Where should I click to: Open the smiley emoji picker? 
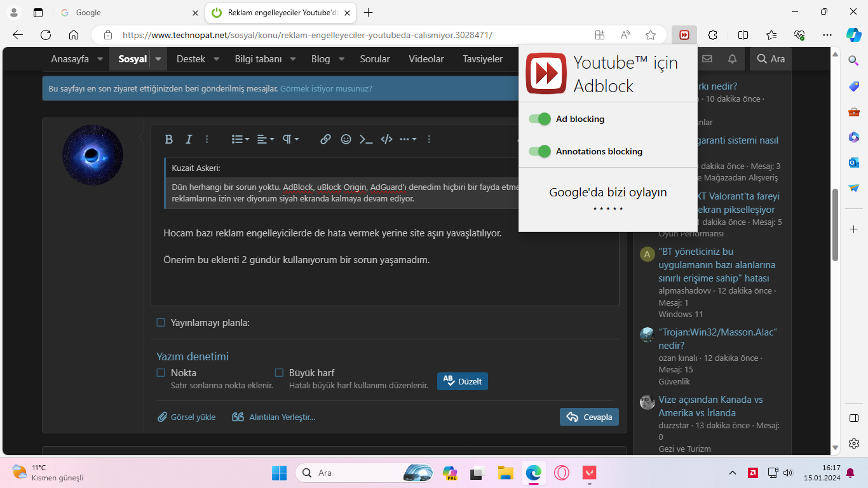tap(346, 139)
